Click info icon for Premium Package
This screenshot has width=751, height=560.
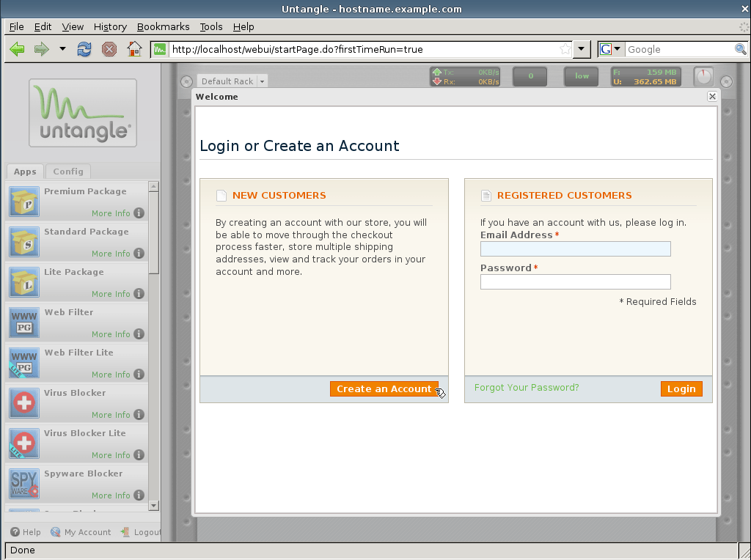coord(139,213)
